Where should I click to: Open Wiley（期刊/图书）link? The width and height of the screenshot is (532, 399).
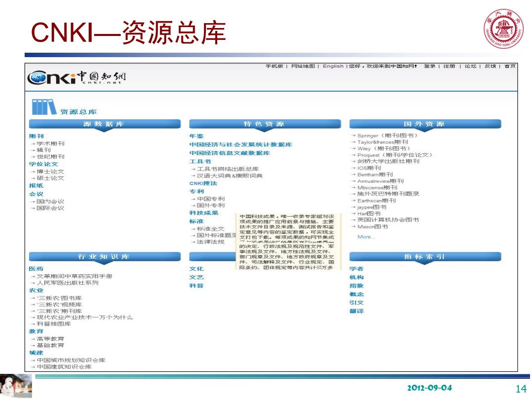coord(384,149)
